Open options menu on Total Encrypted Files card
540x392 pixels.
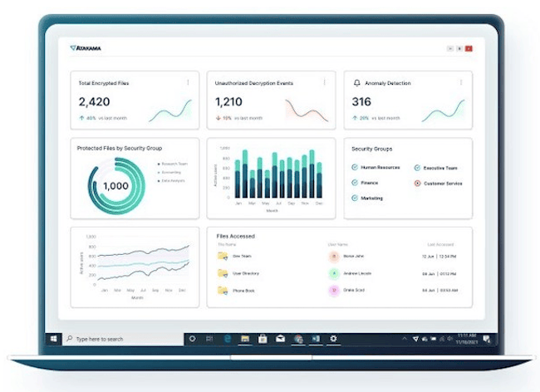click(x=188, y=82)
